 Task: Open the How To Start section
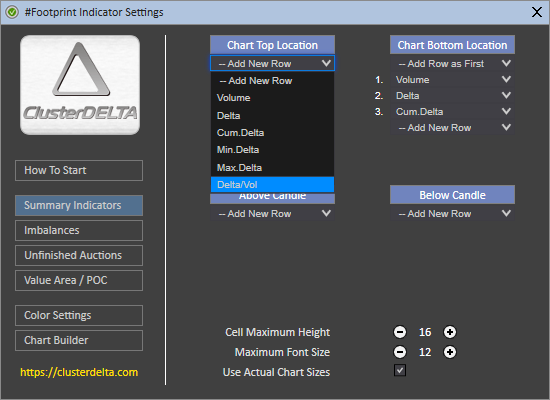pyautogui.click(x=79, y=171)
